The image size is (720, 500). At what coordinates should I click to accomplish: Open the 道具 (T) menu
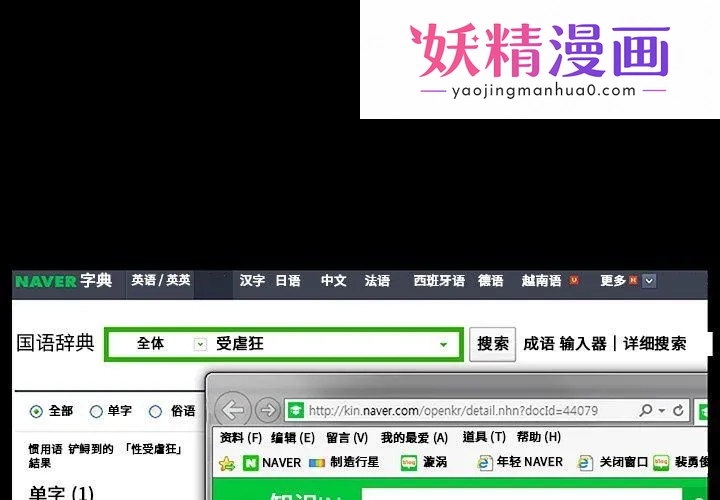484,438
